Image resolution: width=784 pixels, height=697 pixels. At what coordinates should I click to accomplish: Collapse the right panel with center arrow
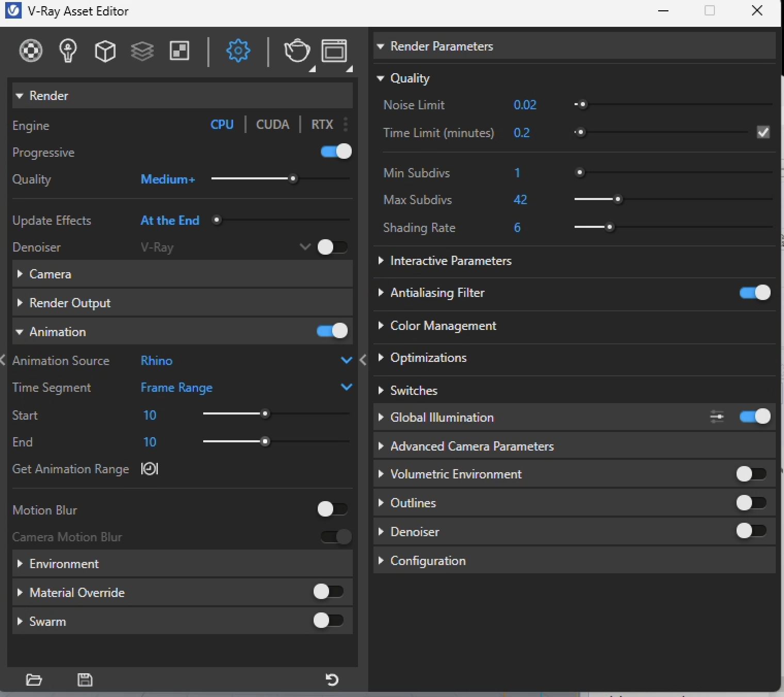click(x=363, y=360)
